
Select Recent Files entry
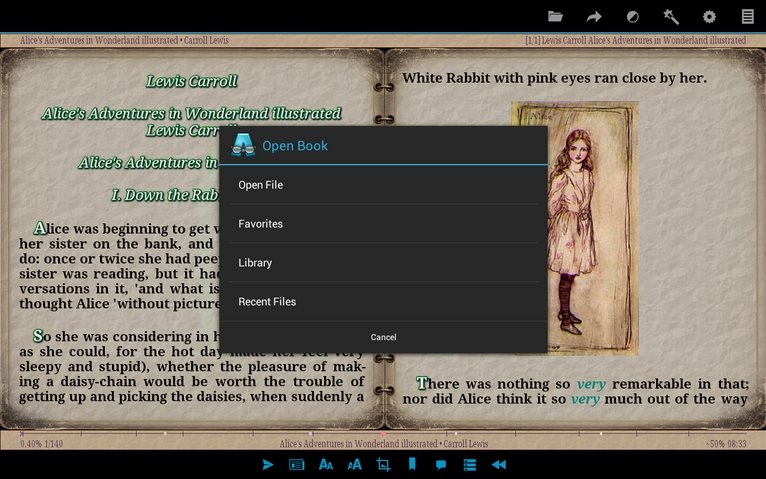coord(383,302)
